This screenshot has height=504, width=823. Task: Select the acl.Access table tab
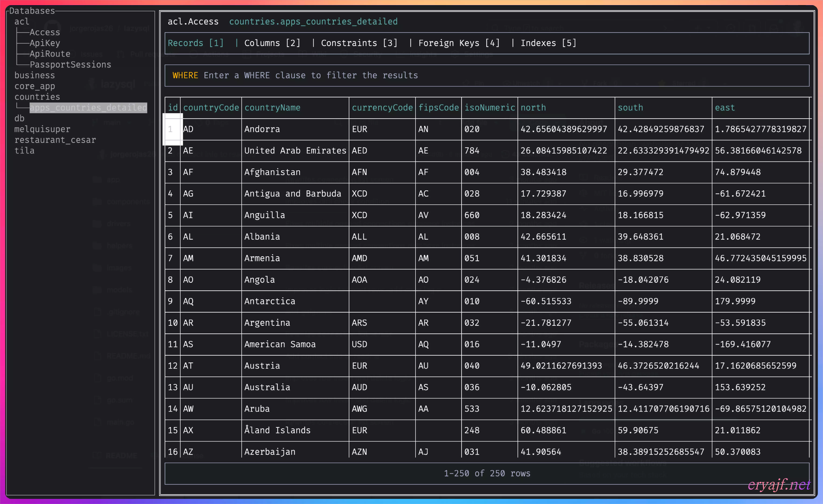[193, 22]
